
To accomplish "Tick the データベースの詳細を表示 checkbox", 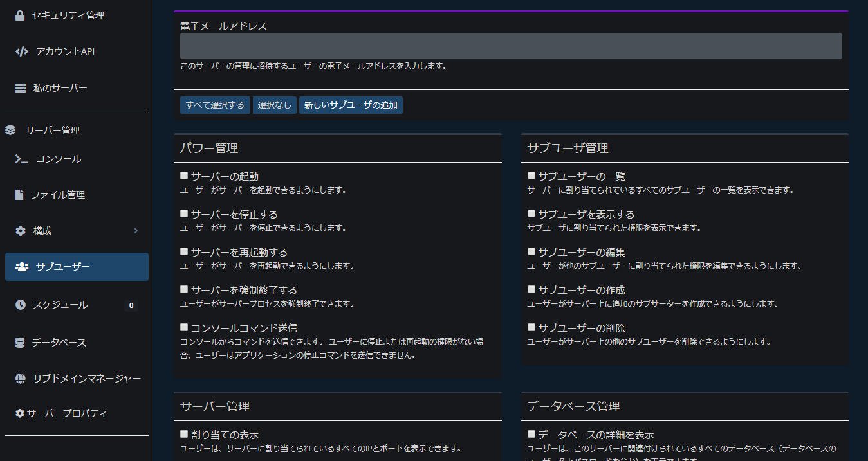I will 531,434.
